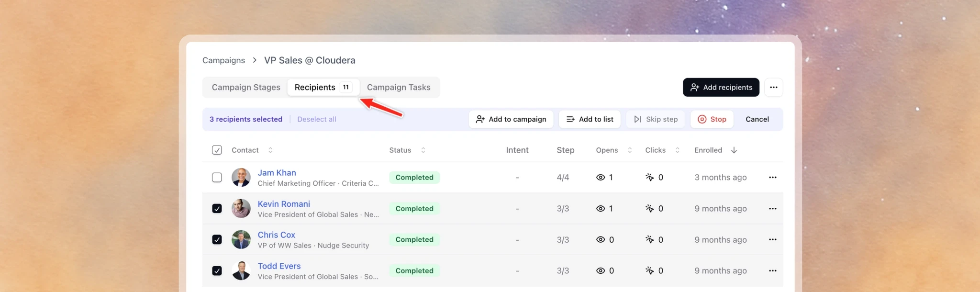Screen dimensions: 980x292
Task: Click the Completed status badge for Chris Cox
Action: click(x=414, y=239)
